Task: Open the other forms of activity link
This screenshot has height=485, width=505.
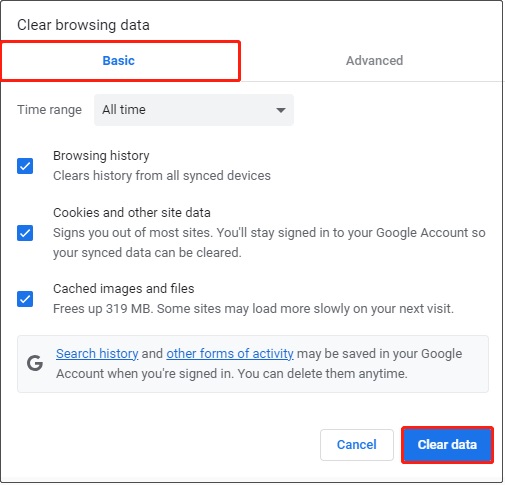Action: 230,354
